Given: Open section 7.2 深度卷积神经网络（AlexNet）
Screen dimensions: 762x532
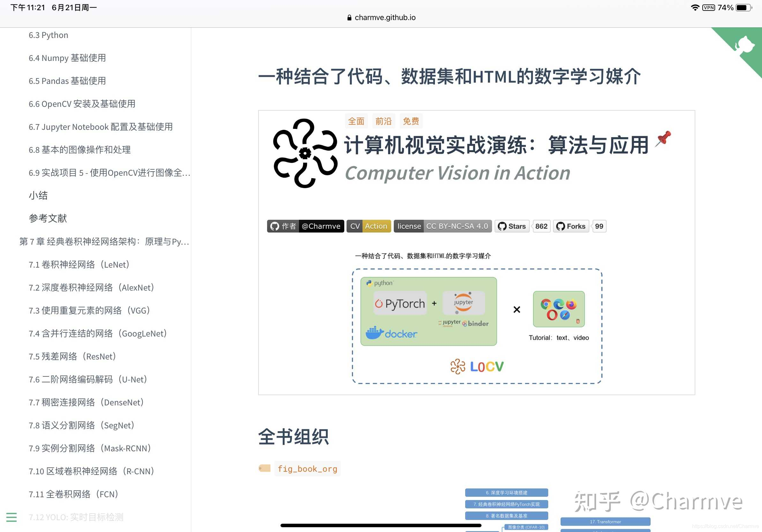Looking at the screenshot, I should pos(91,287).
